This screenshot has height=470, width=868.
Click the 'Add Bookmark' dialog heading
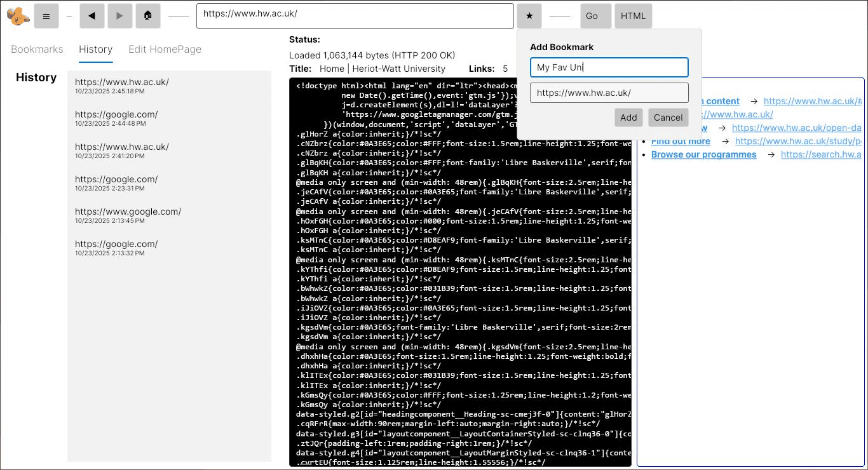[x=562, y=47]
